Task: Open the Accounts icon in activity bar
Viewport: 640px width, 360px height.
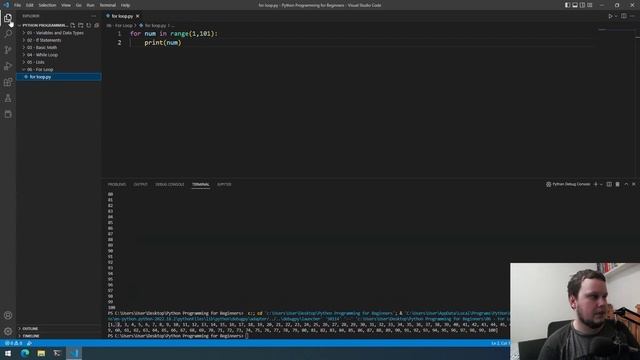Action: point(8,315)
